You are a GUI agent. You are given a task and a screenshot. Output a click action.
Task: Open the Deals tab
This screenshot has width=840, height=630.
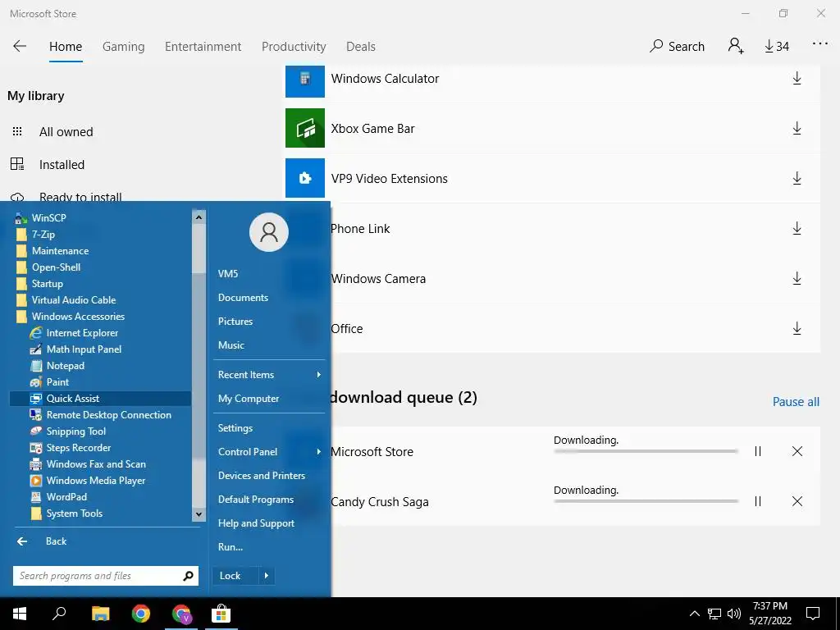[x=361, y=47]
